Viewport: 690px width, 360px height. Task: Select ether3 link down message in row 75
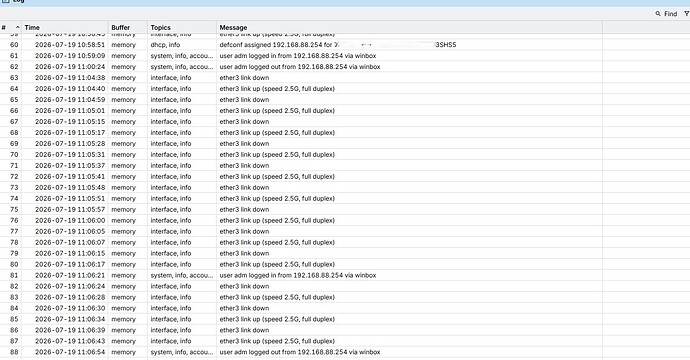tap(244, 209)
